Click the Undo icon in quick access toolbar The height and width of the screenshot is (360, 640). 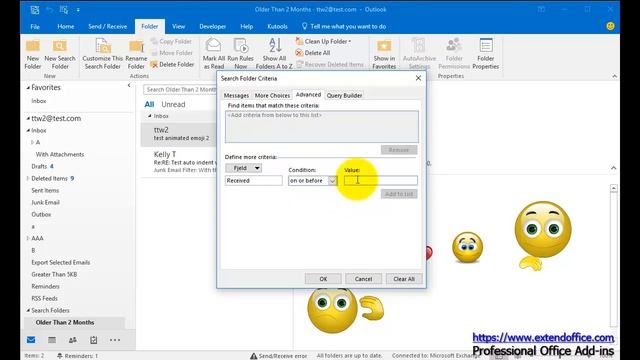(x=49, y=9)
